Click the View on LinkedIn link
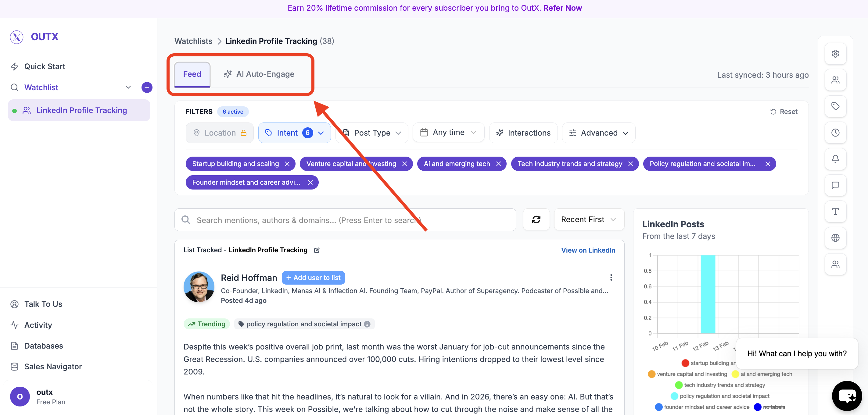Viewport: 868px width, 415px height. [588, 250]
